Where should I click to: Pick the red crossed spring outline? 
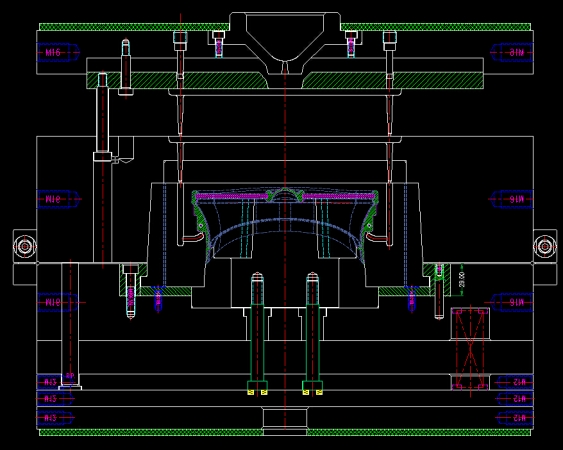click(470, 348)
